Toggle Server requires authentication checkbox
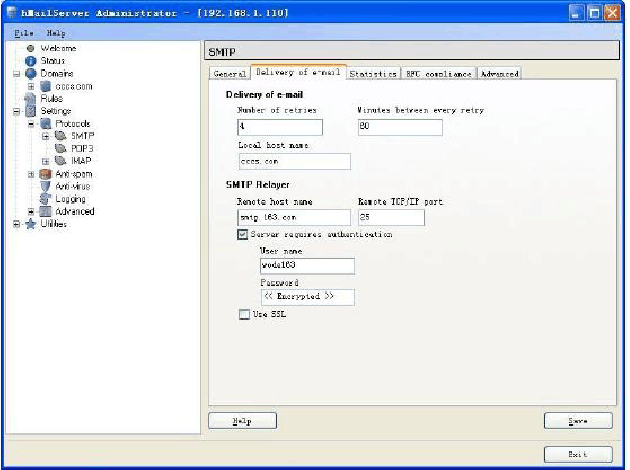Screen dimensions: 630x470 click(x=243, y=235)
